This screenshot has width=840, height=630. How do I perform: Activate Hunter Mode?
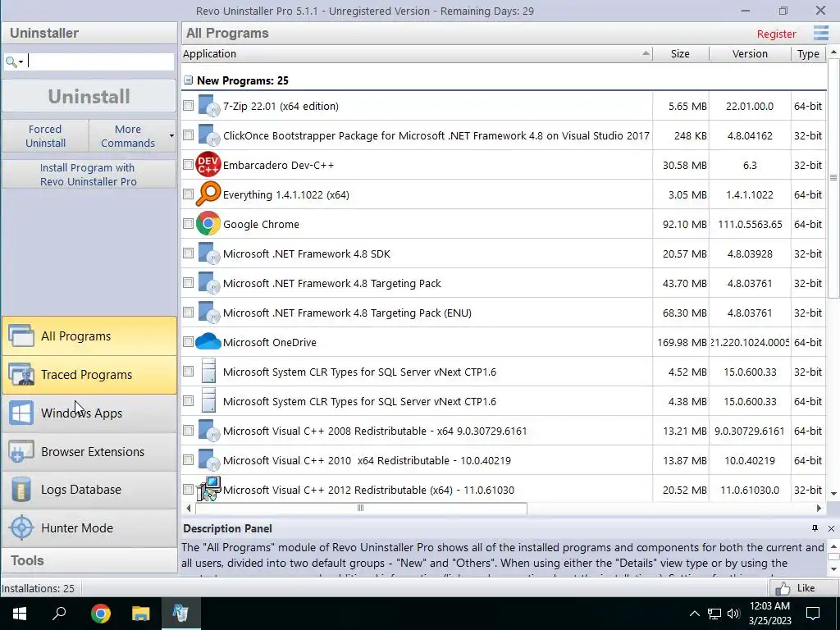point(89,527)
